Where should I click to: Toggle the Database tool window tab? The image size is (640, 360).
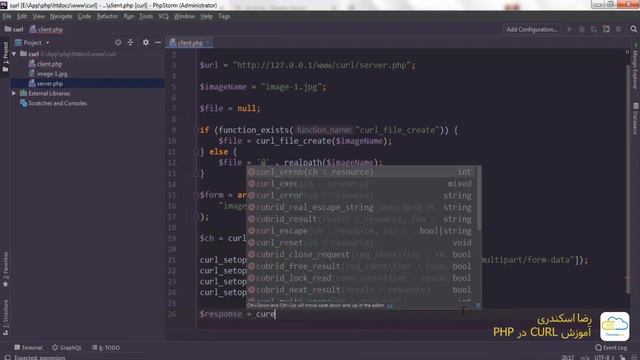(x=635, y=118)
